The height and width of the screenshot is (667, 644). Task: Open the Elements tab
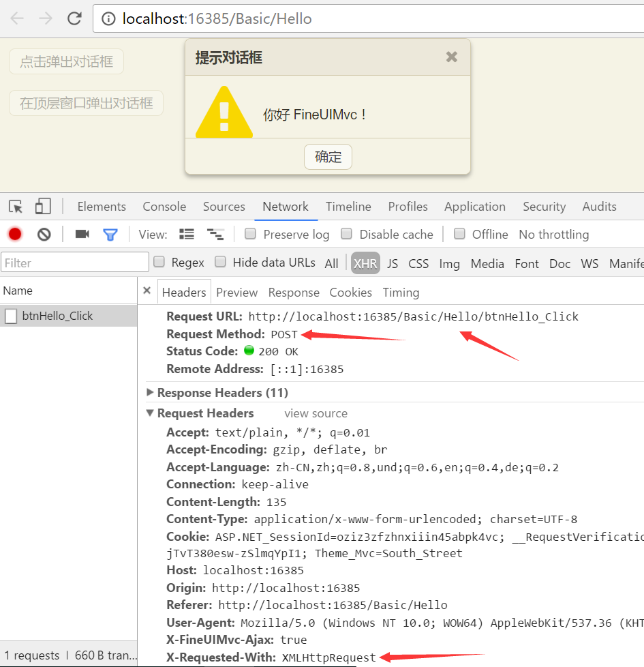[102, 207]
